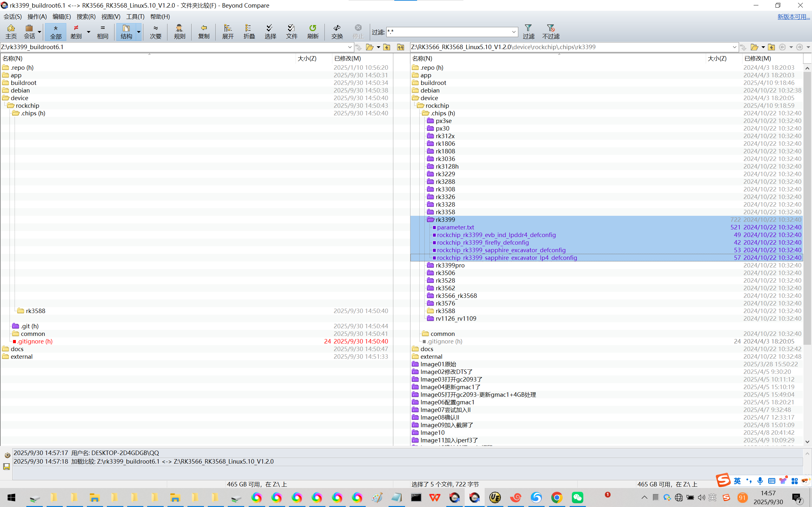
Task: Open the 过滤 filter combo box dropdown
Action: coord(514,32)
